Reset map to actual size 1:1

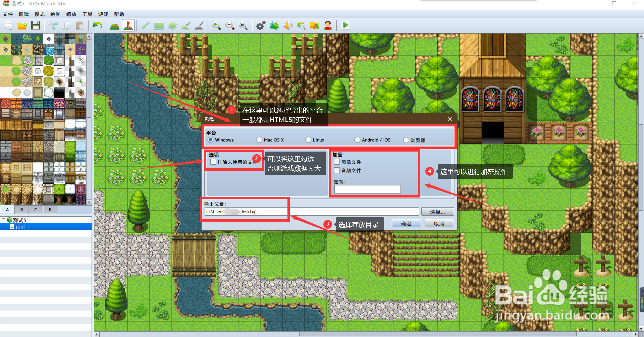click(x=244, y=25)
